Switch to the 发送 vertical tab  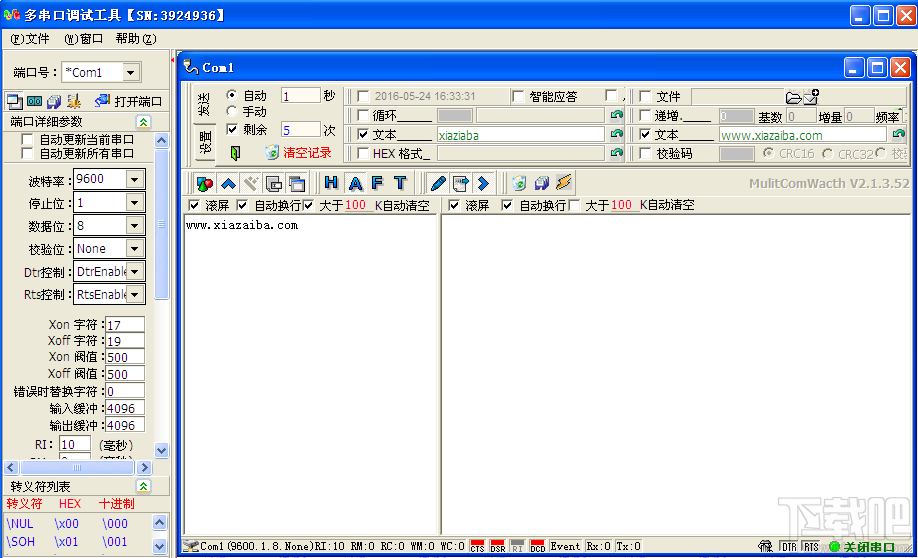204,104
